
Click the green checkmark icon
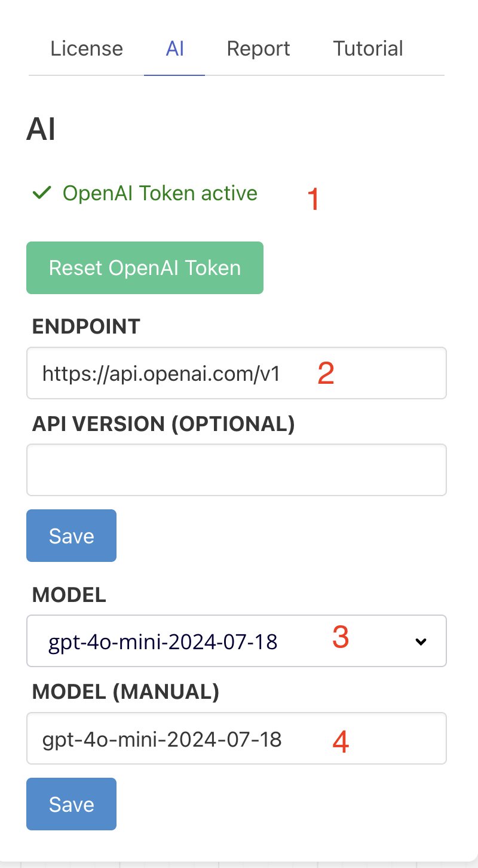click(x=41, y=193)
